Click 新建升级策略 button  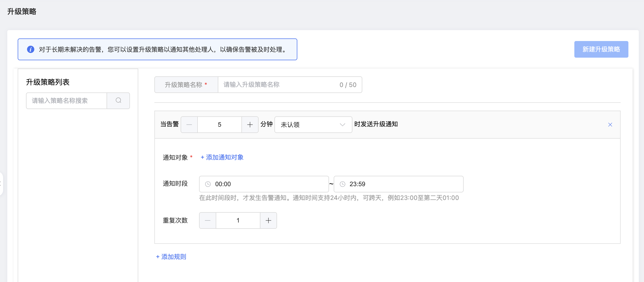coord(601,49)
